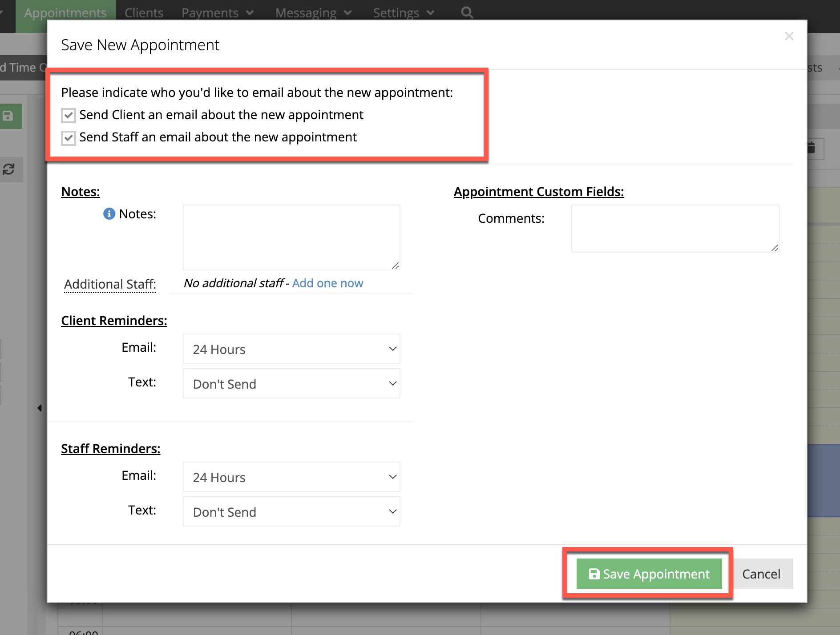Click the search icon in the top navigation

click(466, 12)
